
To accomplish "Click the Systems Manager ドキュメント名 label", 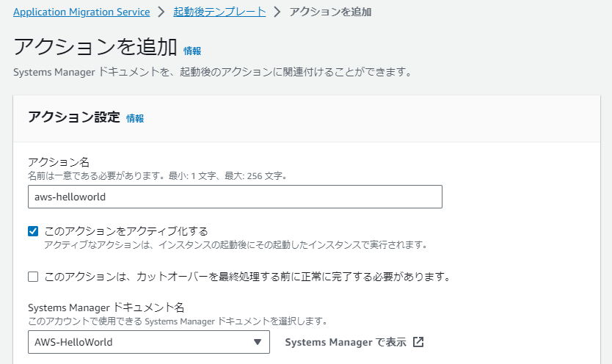I will pyautogui.click(x=106, y=307).
